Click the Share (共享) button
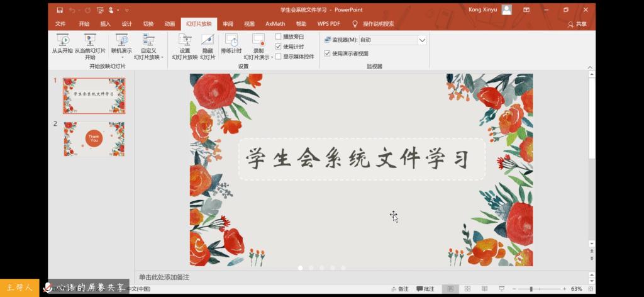This screenshot has height=297, width=644. (577, 24)
